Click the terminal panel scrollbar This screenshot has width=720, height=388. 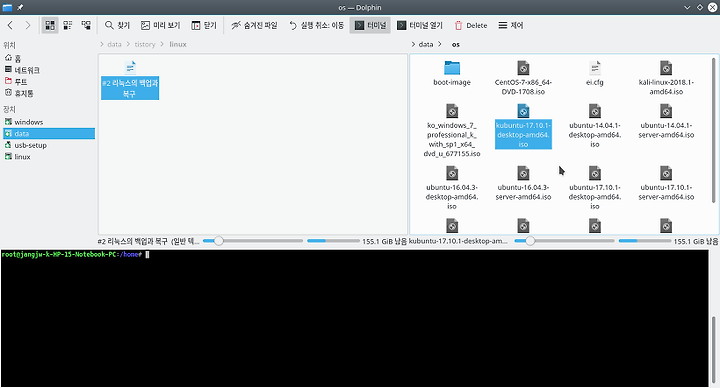713,350
